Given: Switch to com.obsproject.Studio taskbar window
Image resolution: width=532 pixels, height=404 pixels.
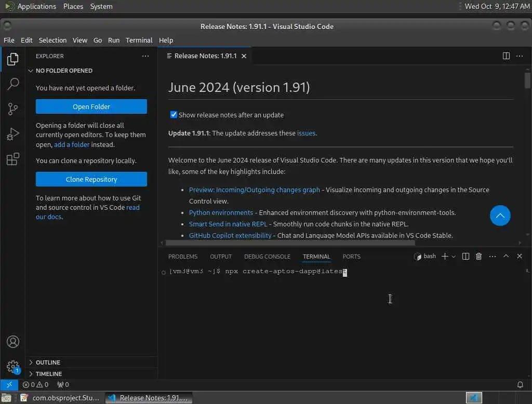Looking at the screenshot, I should pos(60,398).
